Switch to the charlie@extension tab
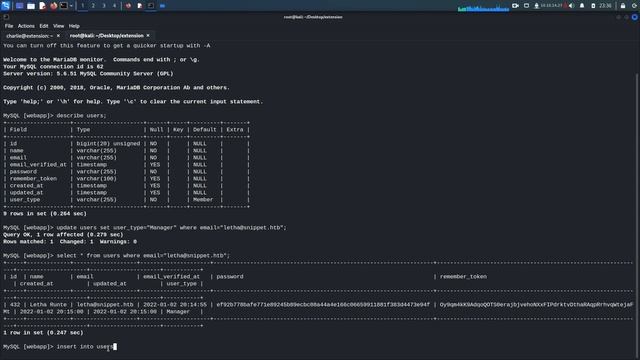The width and height of the screenshot is (640, 360). (29, 36)
